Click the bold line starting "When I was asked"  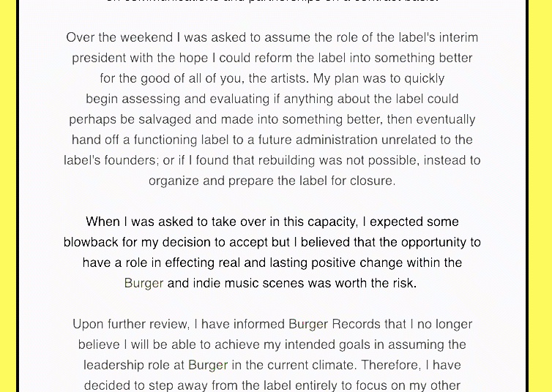point(272,222)
